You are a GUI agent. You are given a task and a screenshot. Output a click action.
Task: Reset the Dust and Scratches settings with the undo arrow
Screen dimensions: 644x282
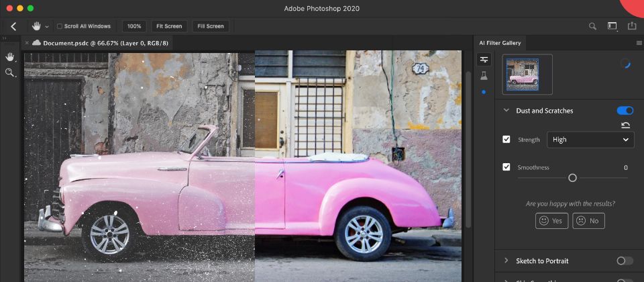point(626,125)
